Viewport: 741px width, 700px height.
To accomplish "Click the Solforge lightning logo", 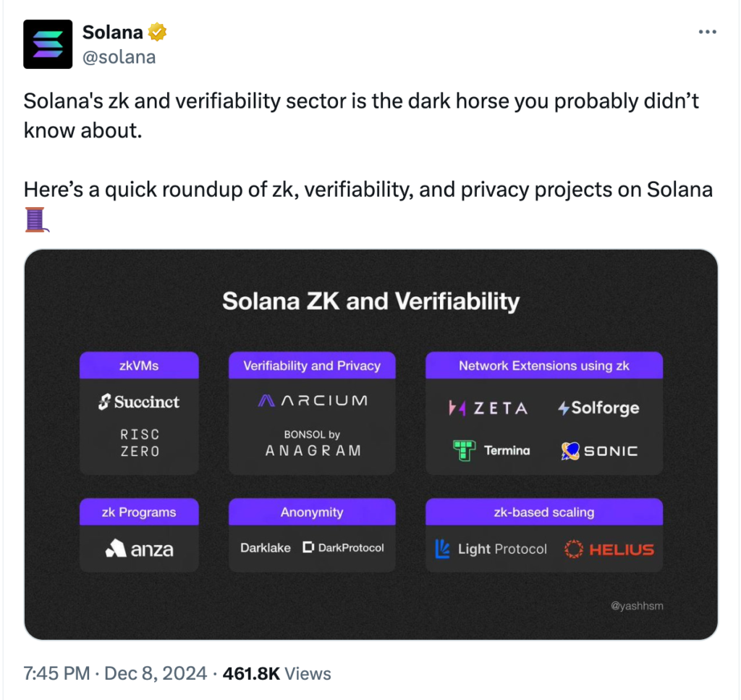I will tap(598, 408).
